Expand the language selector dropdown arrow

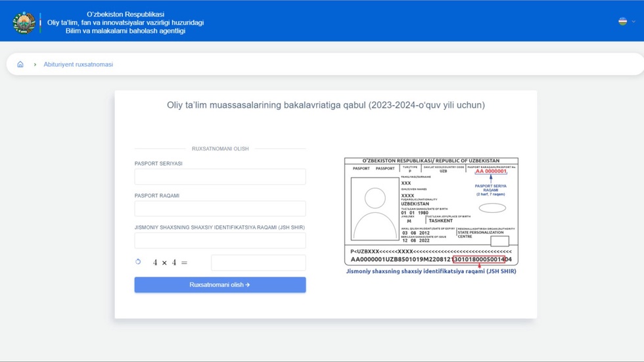[633, 22]
